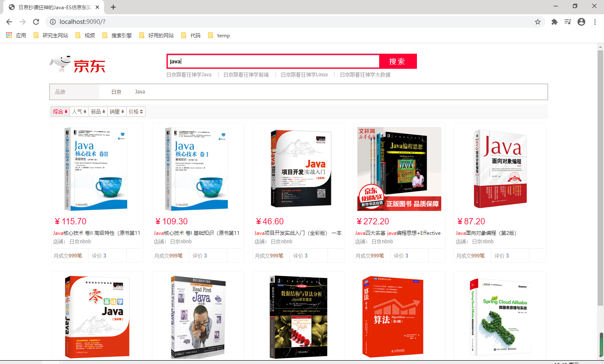
Task: Open the 日京跟着狂神学前端 link
Action: (x=246, y=75)
